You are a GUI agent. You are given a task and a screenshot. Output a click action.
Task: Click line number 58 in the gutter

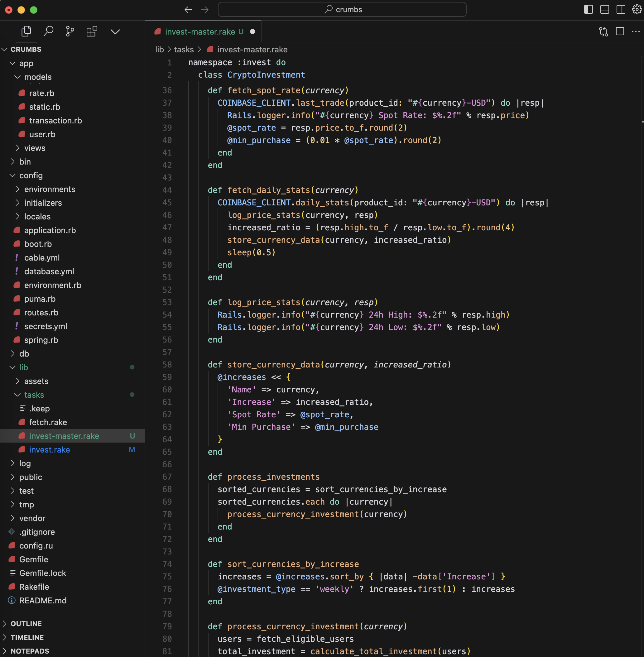click(x=167, y=365)
